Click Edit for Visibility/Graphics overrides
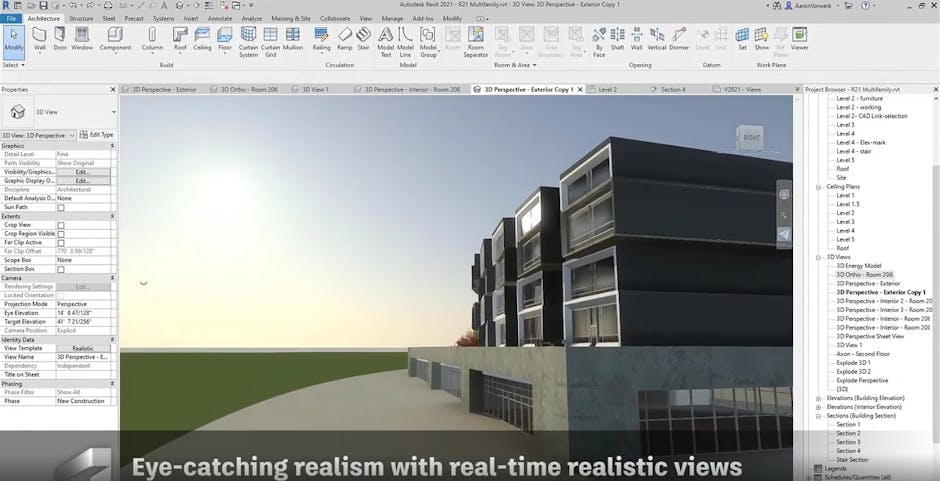940x481 pixels. click(83, 172)
